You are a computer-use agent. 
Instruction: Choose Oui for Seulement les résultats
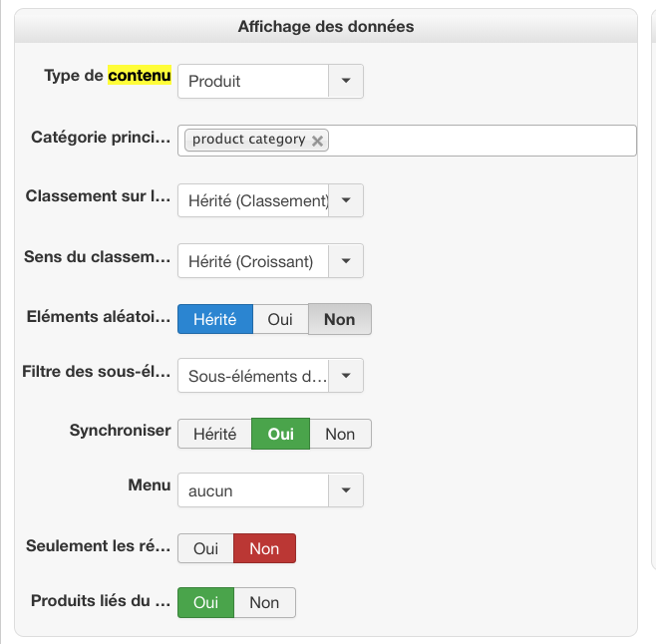point(205,548)
